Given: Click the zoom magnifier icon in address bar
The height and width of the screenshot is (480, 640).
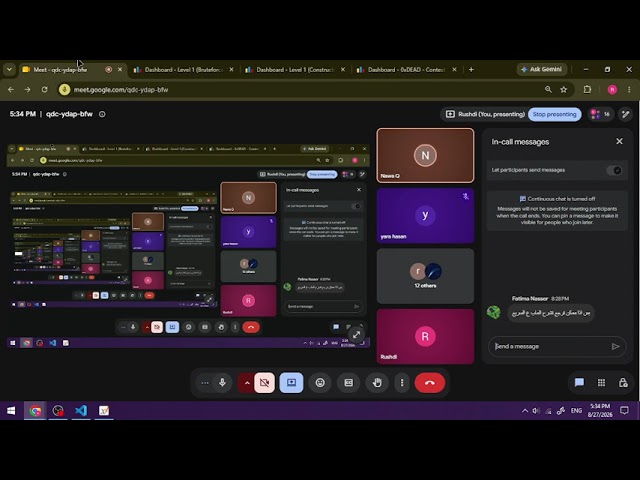Looking at the screenshot, I should (x=548, y=89).
